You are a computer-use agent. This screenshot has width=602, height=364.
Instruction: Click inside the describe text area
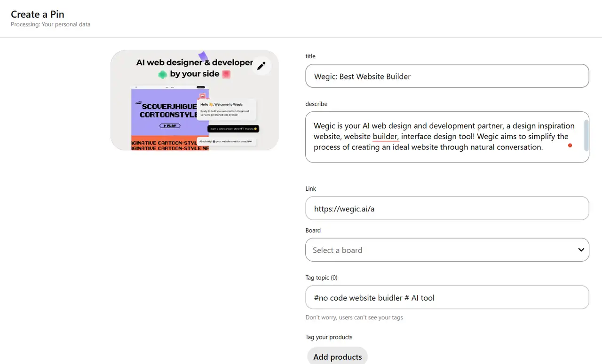(447, 137)
